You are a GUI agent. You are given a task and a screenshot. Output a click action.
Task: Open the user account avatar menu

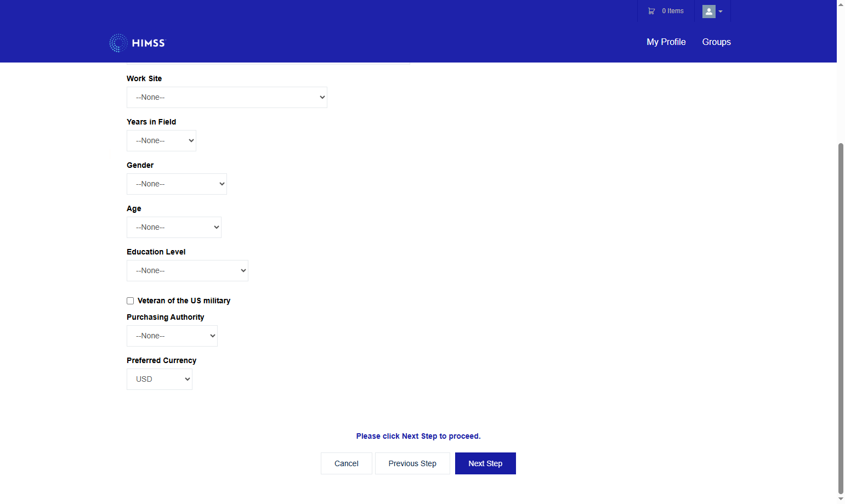712,12
